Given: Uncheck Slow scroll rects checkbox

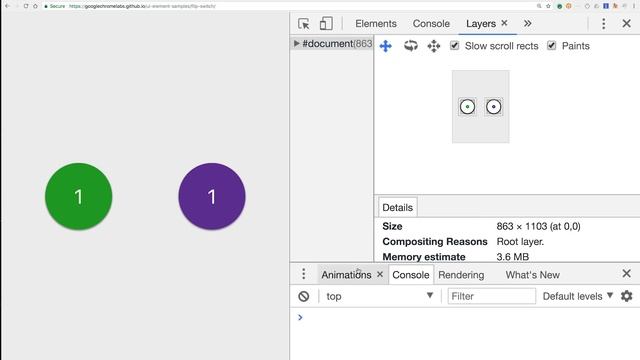Looking at the screenshot, I should point(454,45).
